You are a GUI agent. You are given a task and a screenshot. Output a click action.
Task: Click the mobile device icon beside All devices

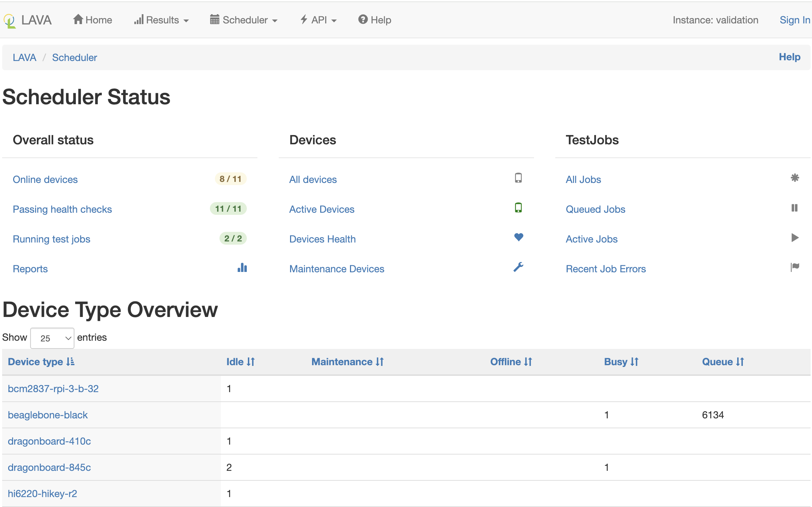tap(519, 179)
